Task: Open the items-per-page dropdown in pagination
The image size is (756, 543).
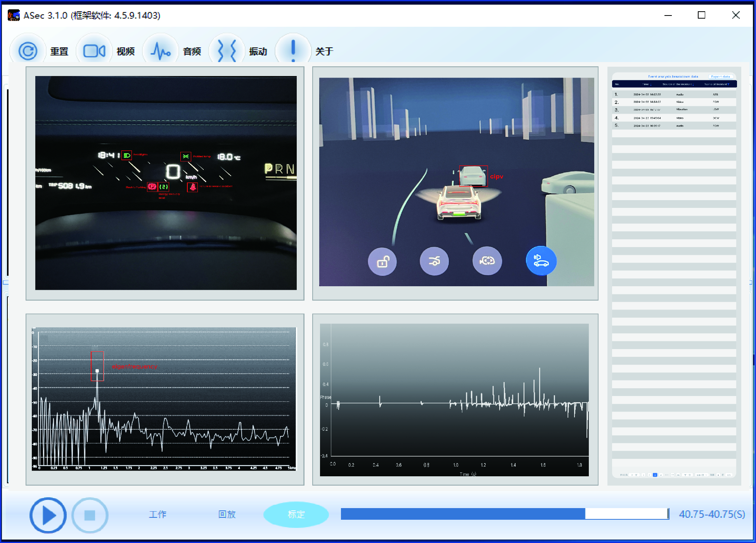Action: [702, 475]
